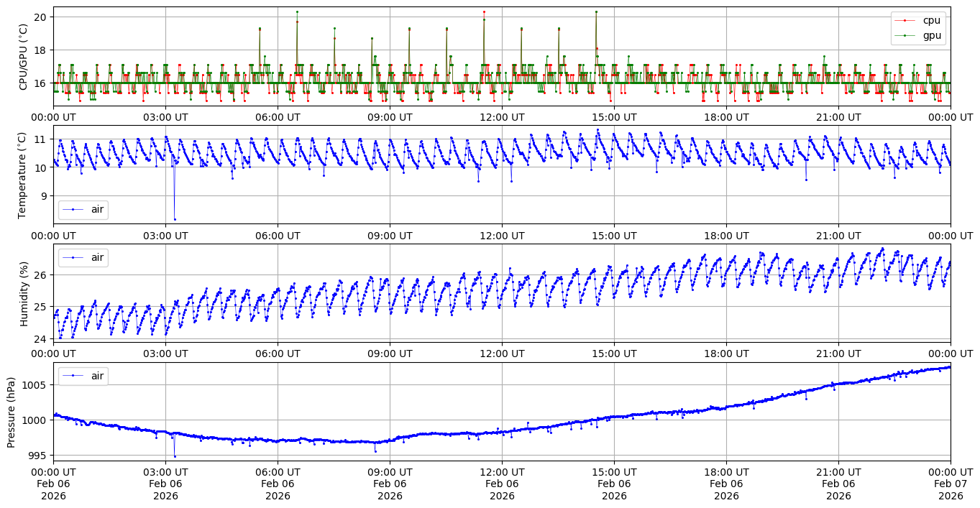Viewport: 980px width, 508px height.
Task: Click the Pressure (hPa) y-axis label
Action: 12,412
